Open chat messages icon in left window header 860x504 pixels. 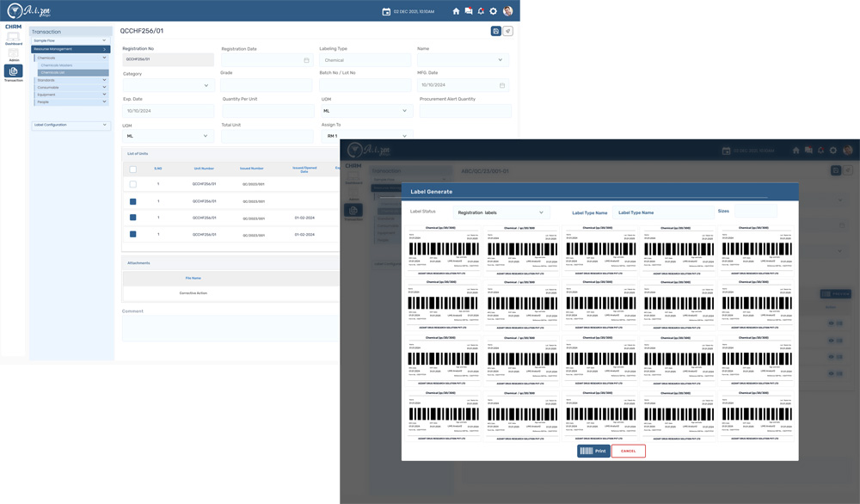click(469, 11)
